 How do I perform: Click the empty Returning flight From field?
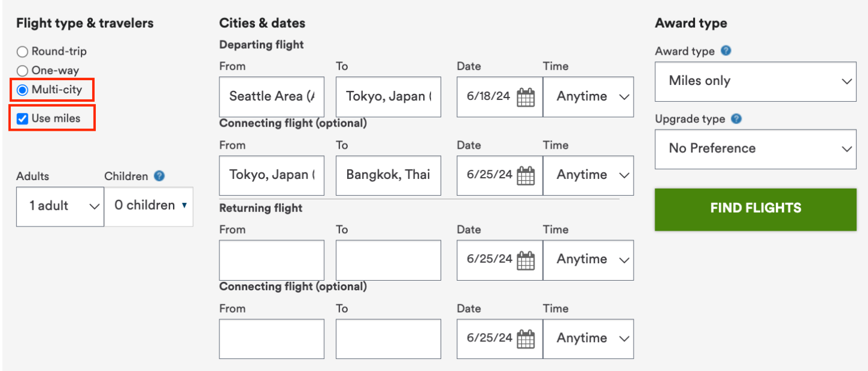(x=272, y=260)
